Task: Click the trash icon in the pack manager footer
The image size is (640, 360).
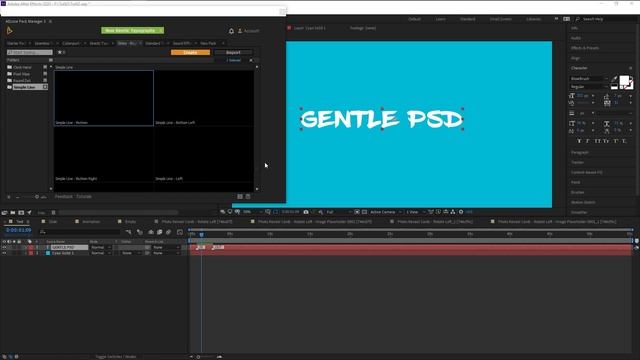Action: point(248,197)
